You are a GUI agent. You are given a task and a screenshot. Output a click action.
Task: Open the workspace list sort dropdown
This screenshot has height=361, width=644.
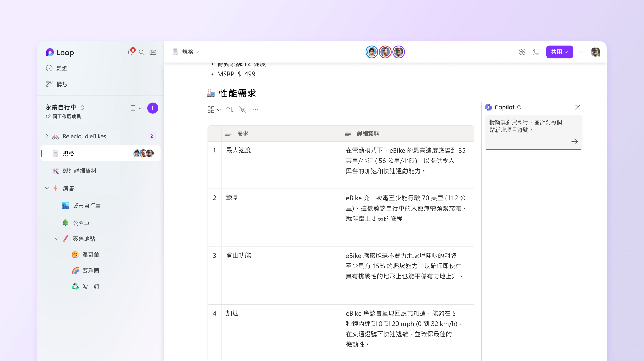[x=136, y=108]
